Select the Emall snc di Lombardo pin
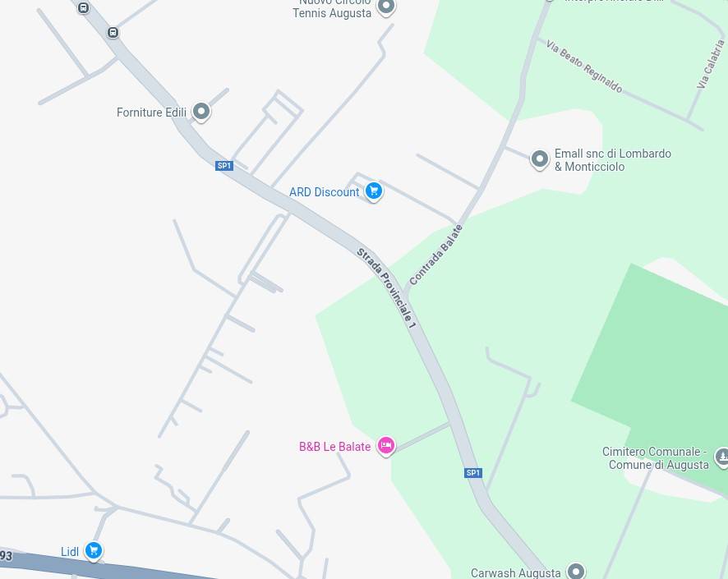Viewport: 728px width, 579px height. 540,159
